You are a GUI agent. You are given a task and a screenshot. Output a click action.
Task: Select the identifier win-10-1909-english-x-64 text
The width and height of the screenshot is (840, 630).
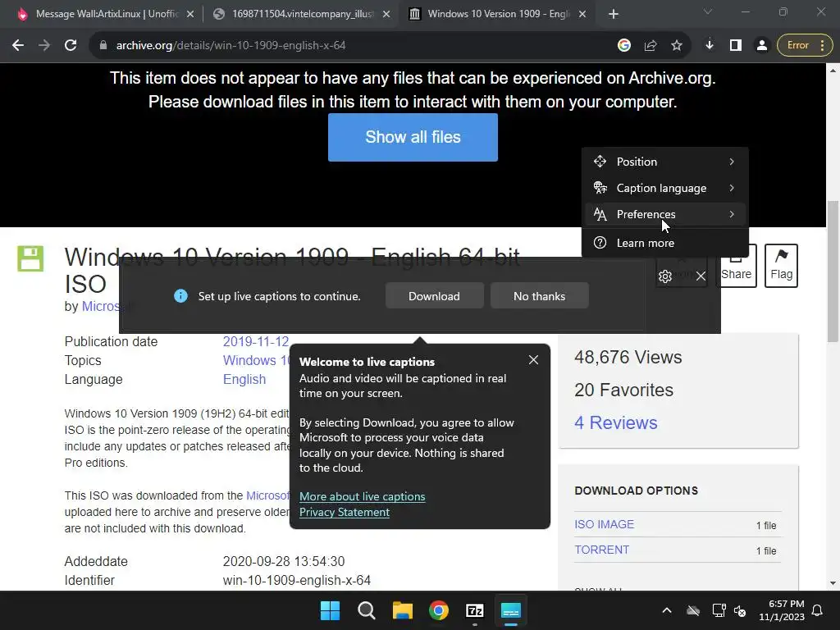pyautogui.click(x=297, y=580)
